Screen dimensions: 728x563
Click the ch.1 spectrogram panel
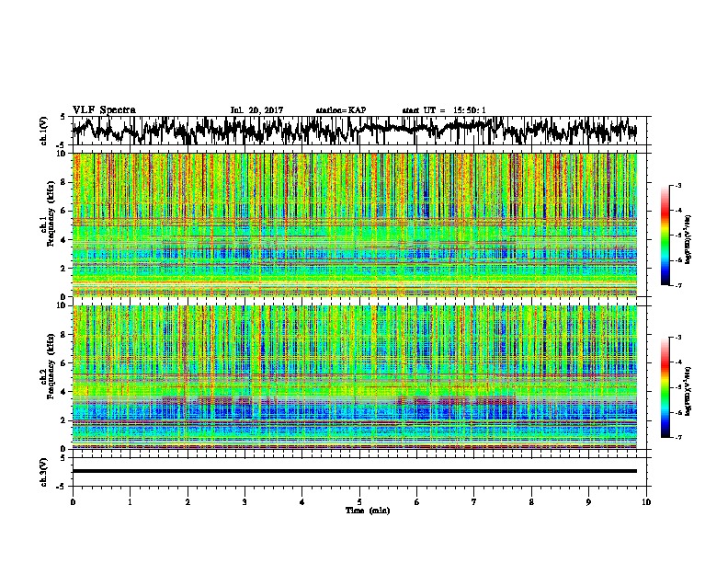(355, 224)
